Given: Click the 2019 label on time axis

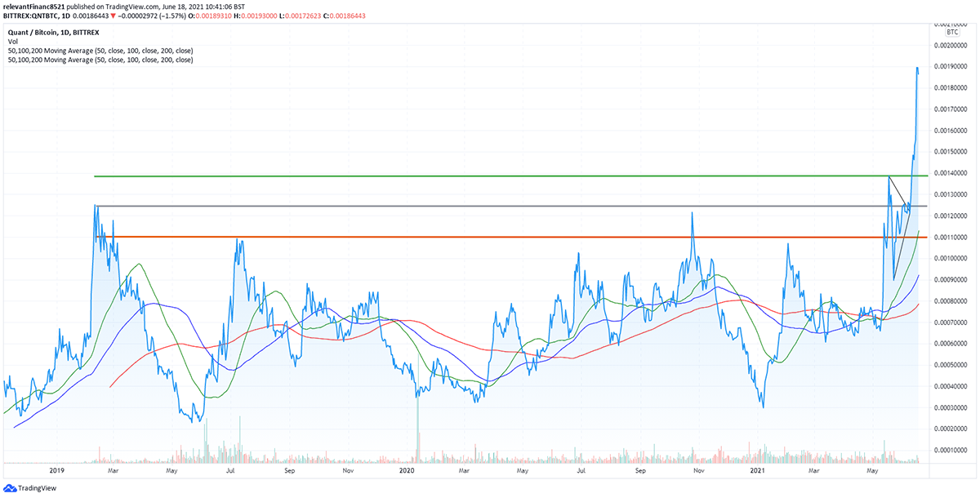Looking at the screenshot, I should click(x=56, y=471).
